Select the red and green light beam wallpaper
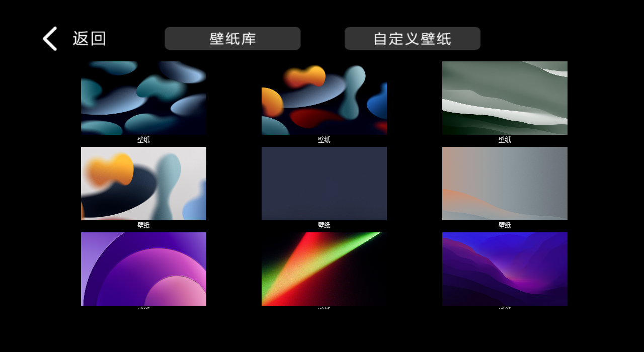644x352 pixels. coord(324,269)
